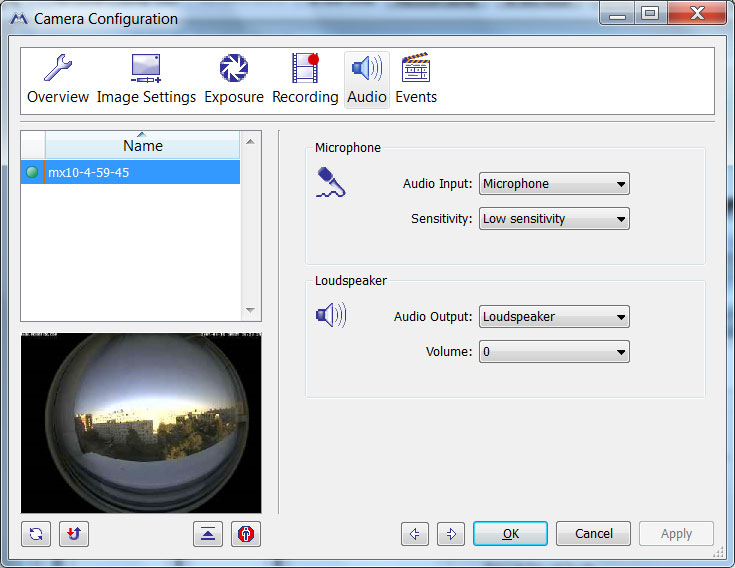
Task: Select camera mx10-4-59-45 in list
Action: click(130, 172)
